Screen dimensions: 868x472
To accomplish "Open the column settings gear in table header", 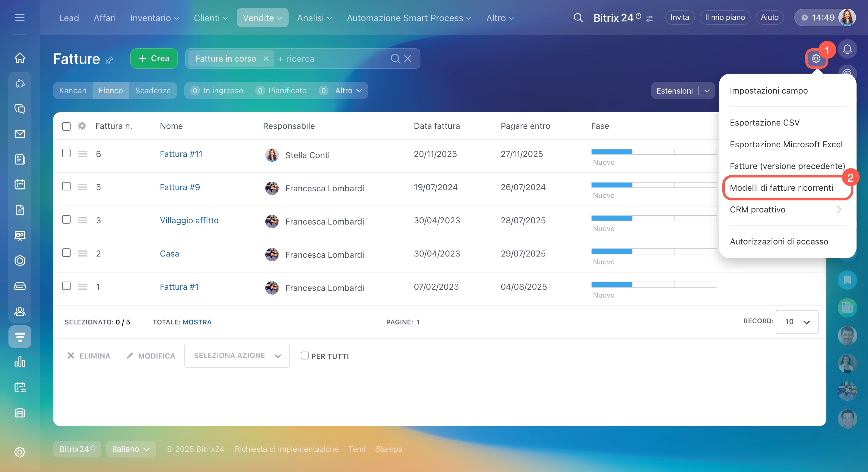I will [82, 126].
